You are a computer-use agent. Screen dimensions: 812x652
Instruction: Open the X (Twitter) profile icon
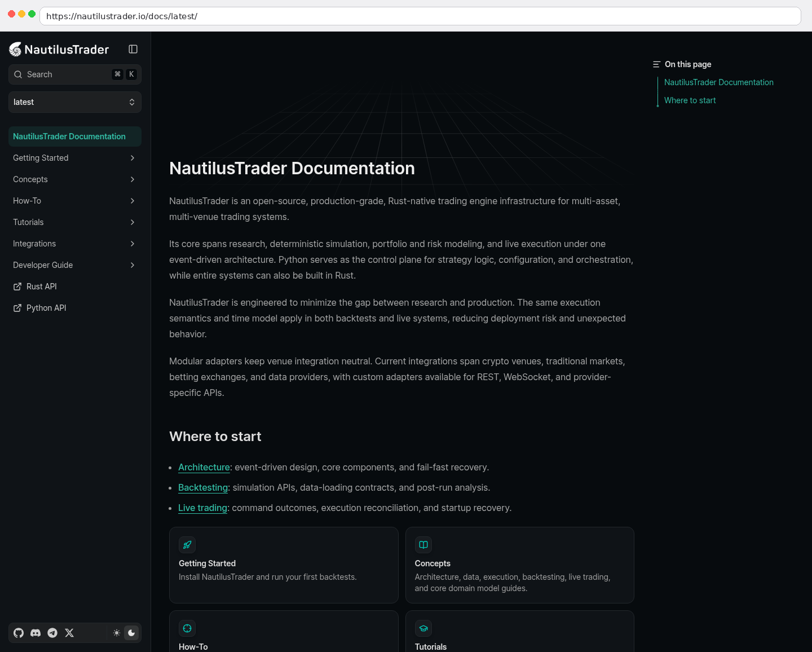pos(69,633)
